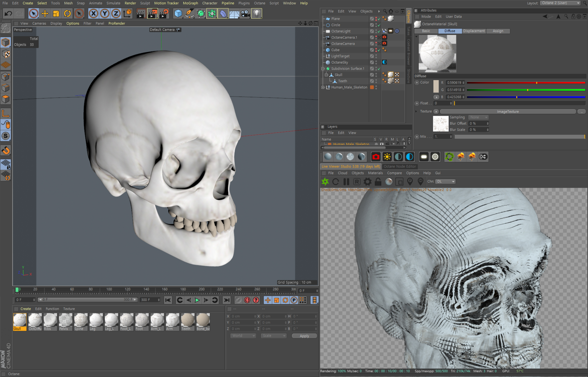Select the Diffuse Color radio button
Viewport: 588px width, 377px height.
pyautogui.click(x=417, y=83)
